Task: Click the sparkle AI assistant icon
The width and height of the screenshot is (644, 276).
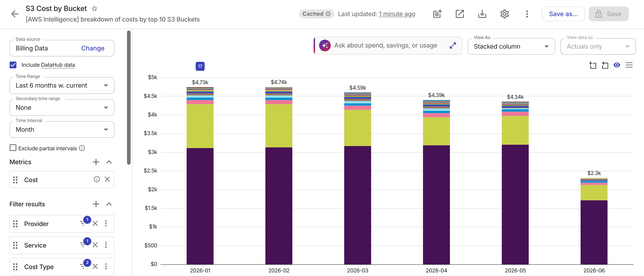Action: (x=325, y=45)
